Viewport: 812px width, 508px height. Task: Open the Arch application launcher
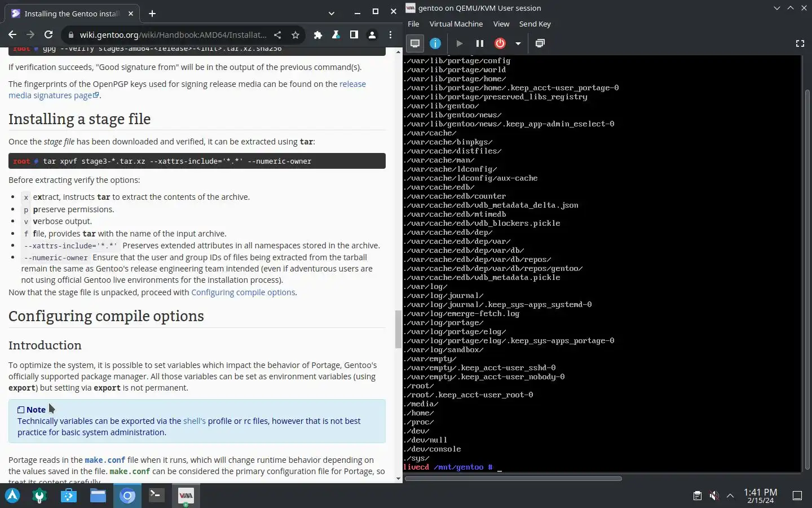pyautogui.click(x=12, y=496)
